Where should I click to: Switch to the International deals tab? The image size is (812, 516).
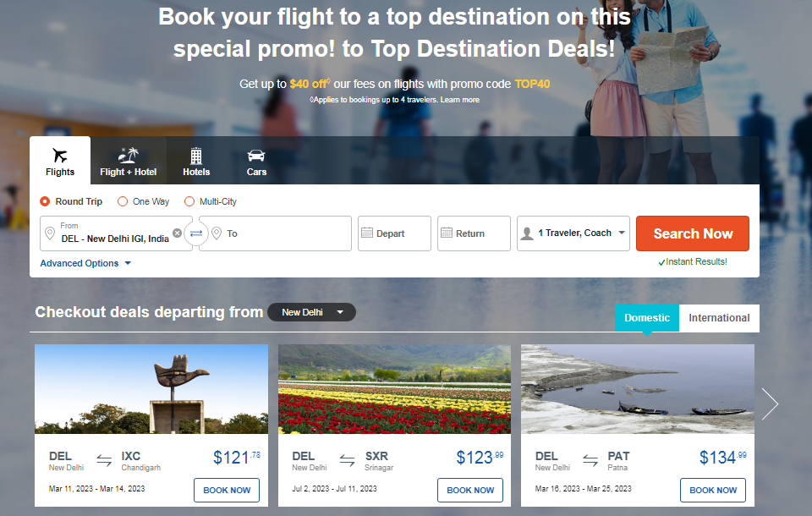pos(719,318)
